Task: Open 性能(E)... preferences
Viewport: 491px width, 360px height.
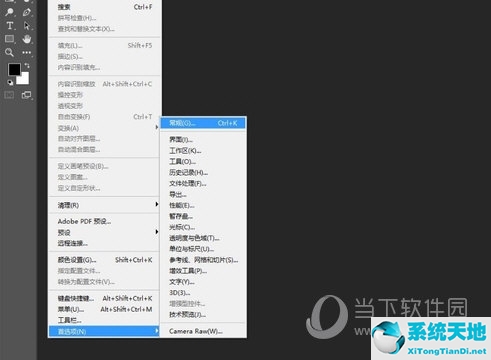Action: pyautogui.click(x=203, y=205)
